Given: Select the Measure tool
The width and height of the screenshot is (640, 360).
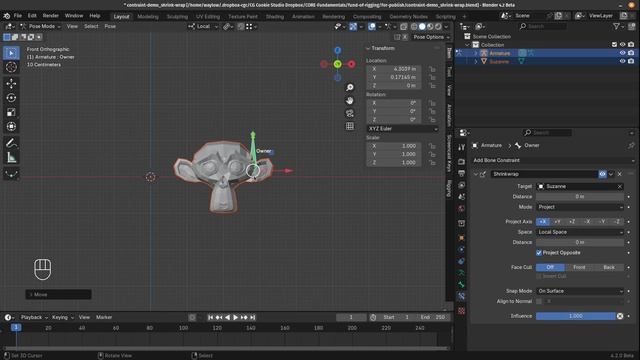Looking at the screenshot, I should pos(11,158).
